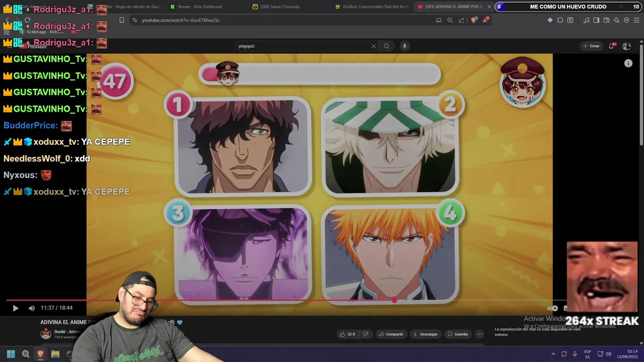Mute the video using the speaker icon
Image resolution: width=644 pixels, height=362 pixels.
pyautogui.click(x=31, y=308)
